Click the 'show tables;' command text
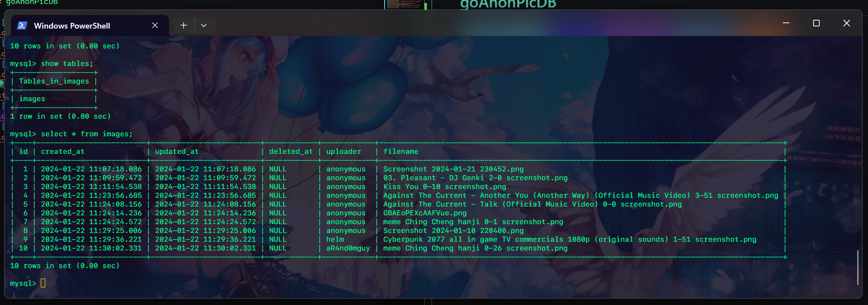Screen dimensions: 868x305 click(x=67, y=64)
